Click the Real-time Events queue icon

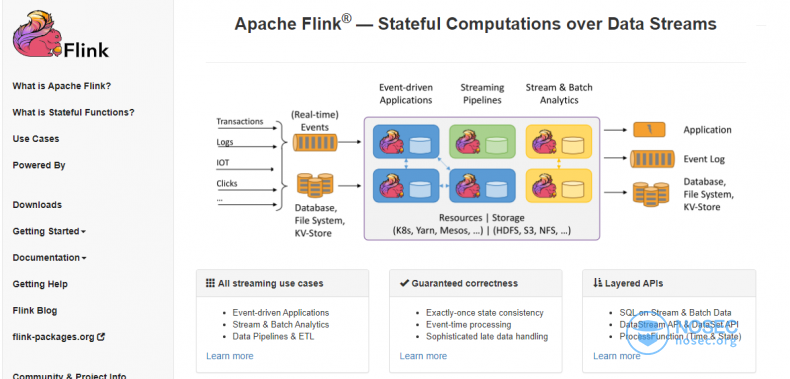click(x=315, y=143)
